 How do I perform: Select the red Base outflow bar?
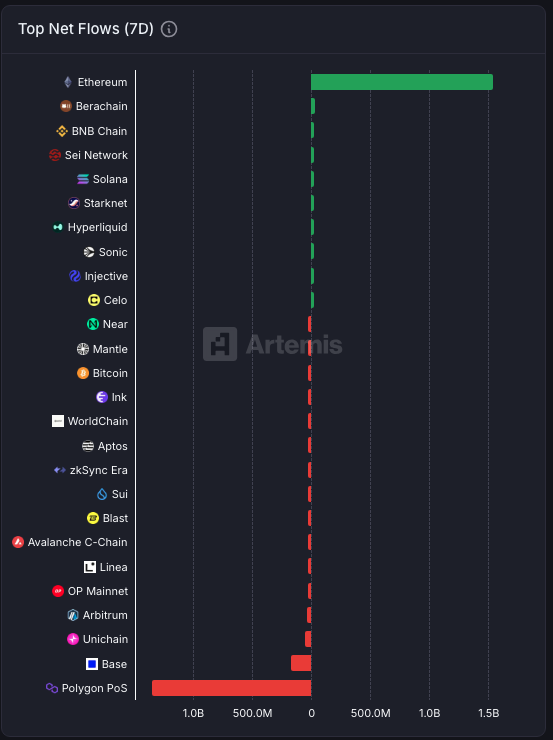[301, 663]
